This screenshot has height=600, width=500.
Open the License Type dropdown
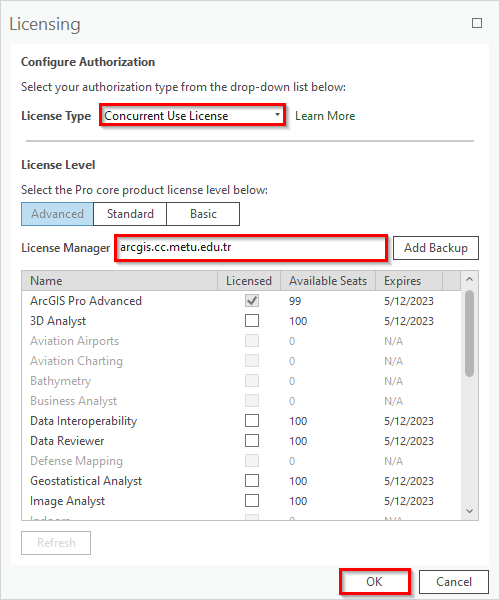[192, 115]
